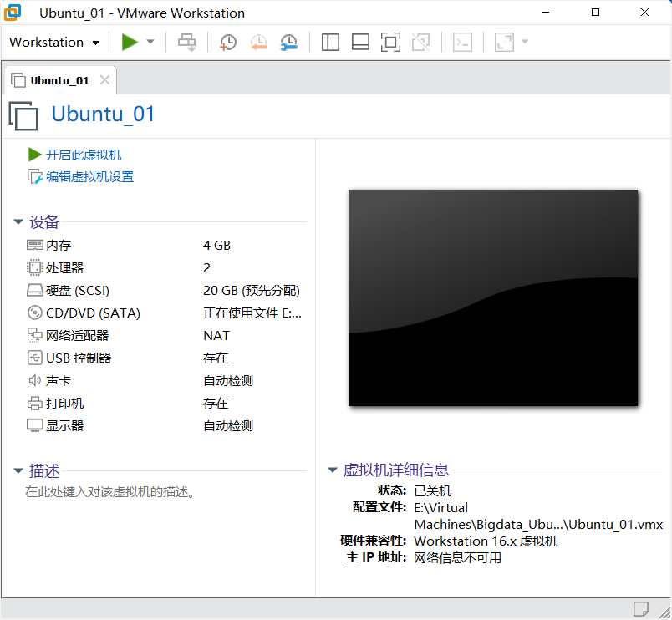Image resolution: width=672 pixels, height=620 pixels.
Task: Collapse the 设备 section
Action: [x=18, y=222]
